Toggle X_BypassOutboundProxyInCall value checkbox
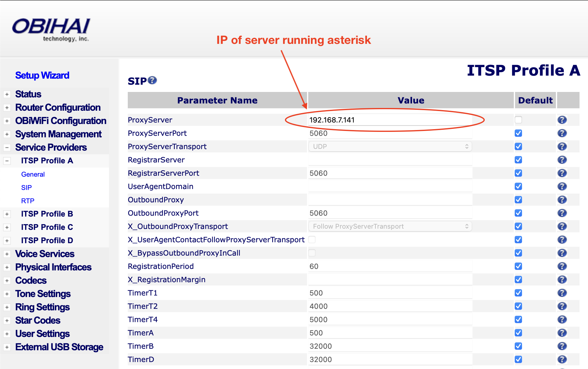588x369 pixels. pyautogui.click(x=312, y=253)
